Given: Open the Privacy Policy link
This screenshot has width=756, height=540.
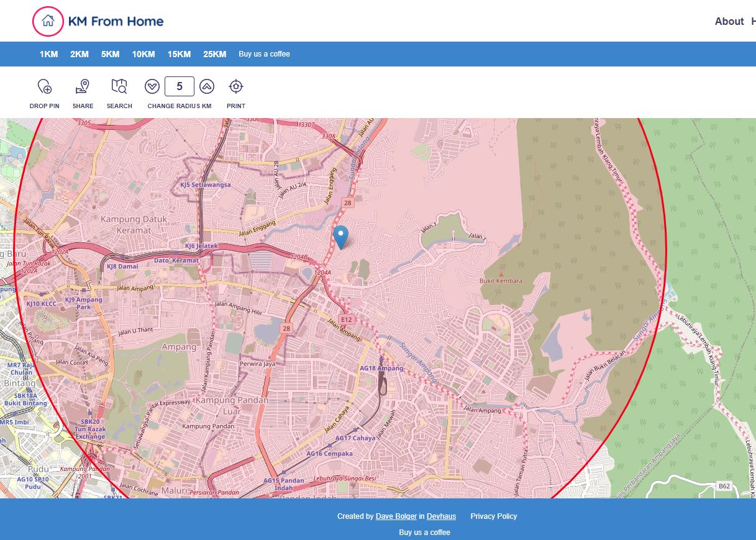Looking at the screenshot, I should [x=494, y=516].
